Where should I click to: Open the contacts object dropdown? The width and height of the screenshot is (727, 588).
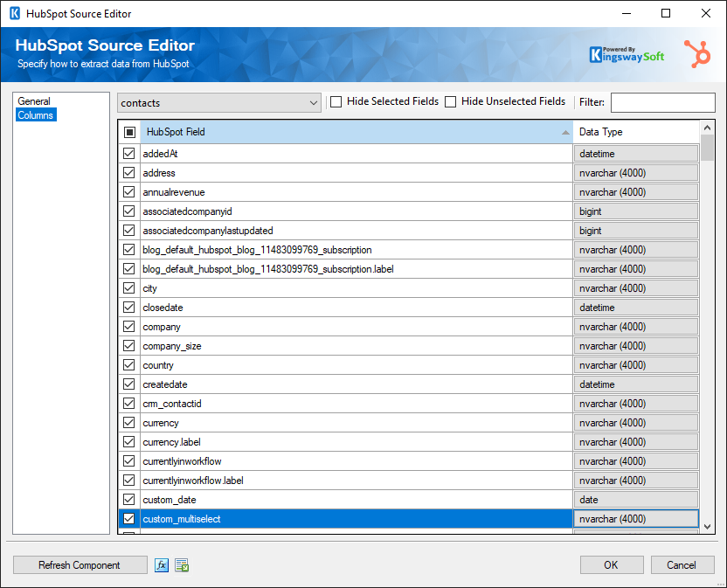(218, 103)
